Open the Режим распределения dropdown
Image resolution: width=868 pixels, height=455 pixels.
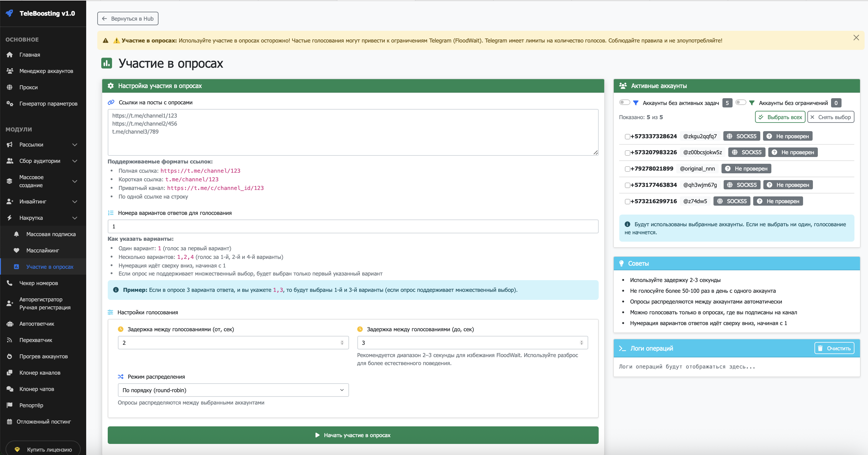(x=233, y=390)
